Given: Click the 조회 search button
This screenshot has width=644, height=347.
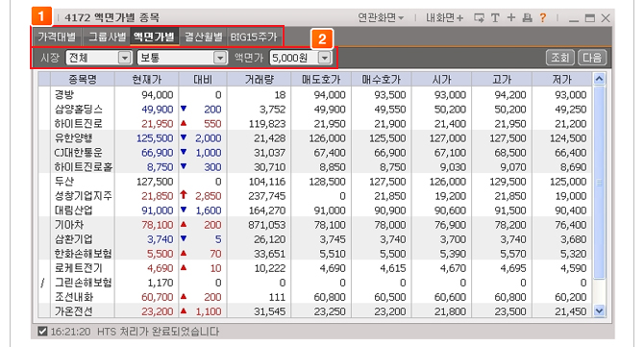Looking at the screenshot, I should tap(559, 58).
